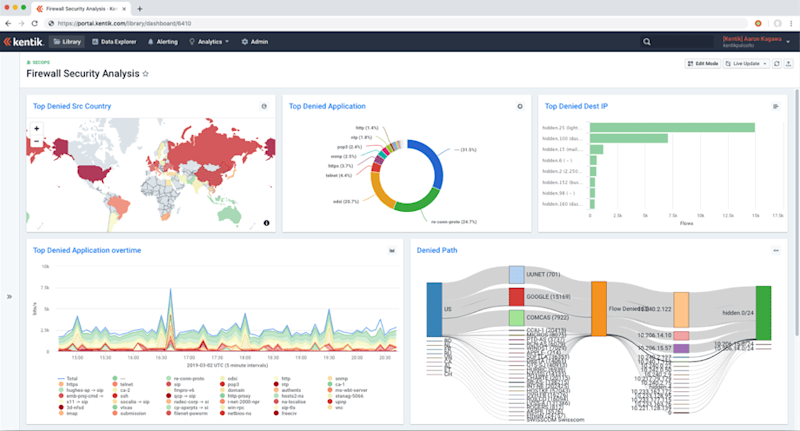Open the Live Update dropdown

click(746, 64)
